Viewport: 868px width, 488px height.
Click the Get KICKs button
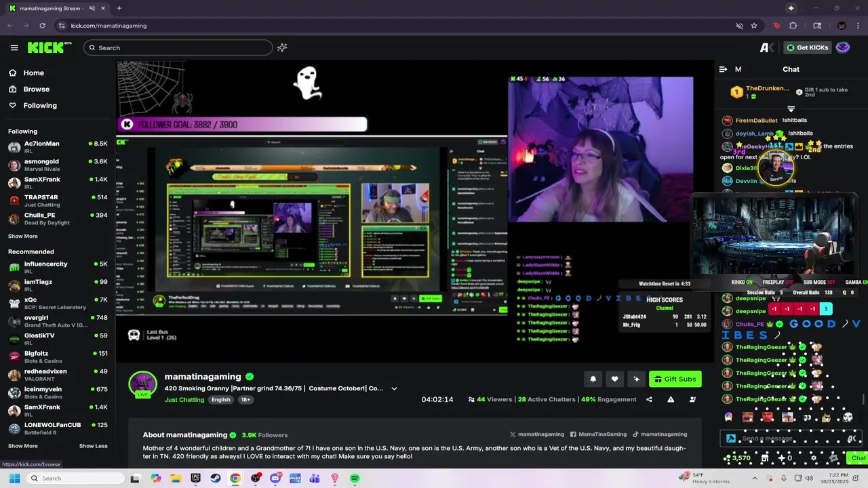pos(807,47)
